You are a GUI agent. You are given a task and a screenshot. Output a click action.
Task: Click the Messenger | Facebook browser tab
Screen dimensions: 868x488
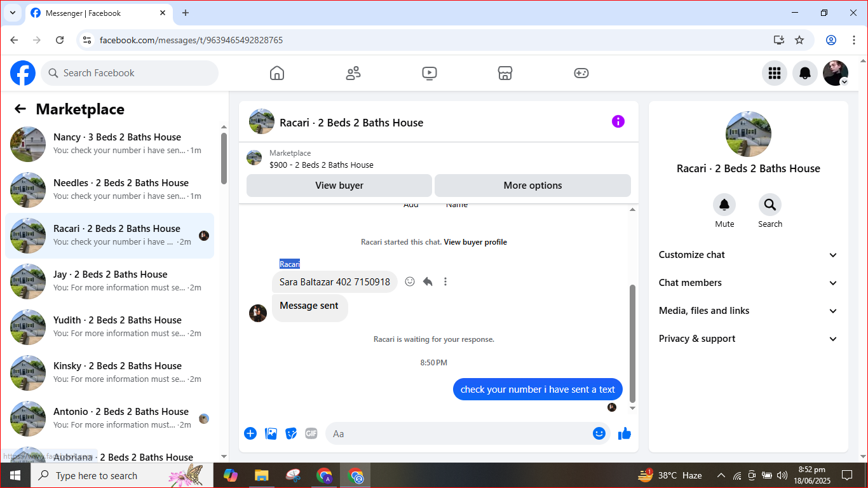pyautogui.click(x=98, y=13)
